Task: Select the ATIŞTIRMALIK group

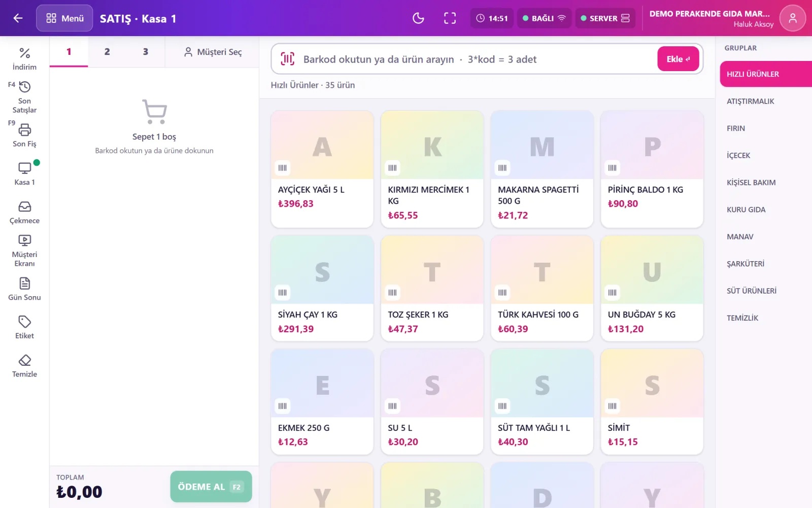Action: [766, 101]
